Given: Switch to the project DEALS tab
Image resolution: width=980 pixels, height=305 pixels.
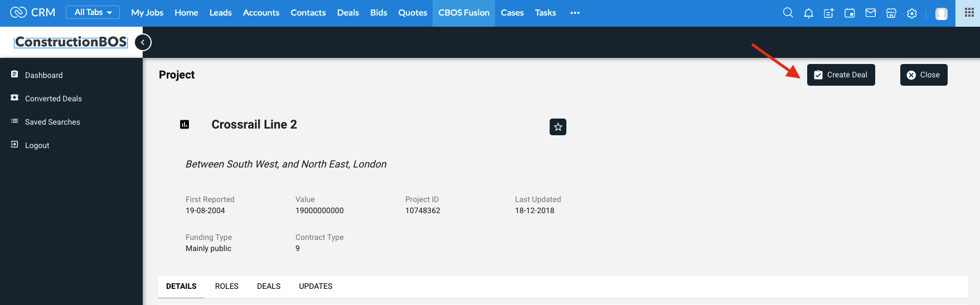Looking at the screenshot, I should [x=269, y=286].
